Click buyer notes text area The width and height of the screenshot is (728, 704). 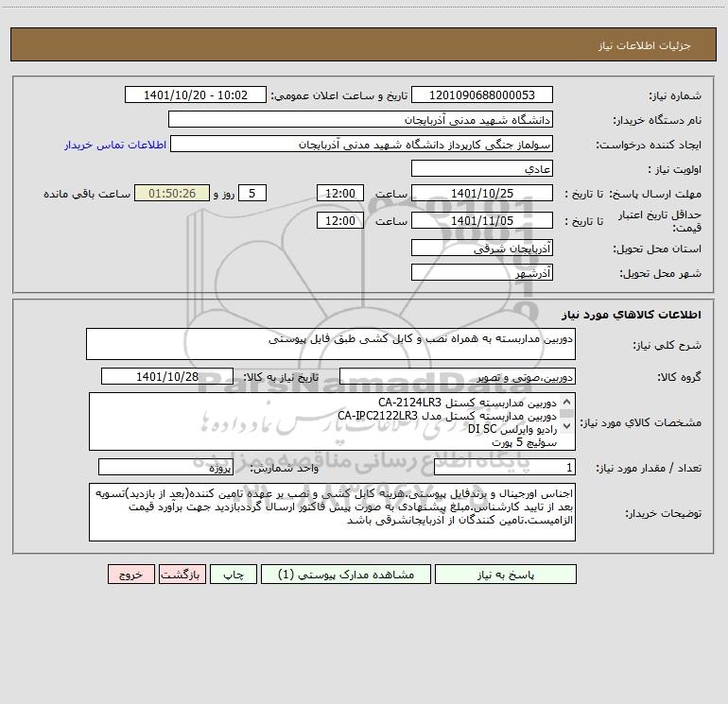click(x=332, y=512)
